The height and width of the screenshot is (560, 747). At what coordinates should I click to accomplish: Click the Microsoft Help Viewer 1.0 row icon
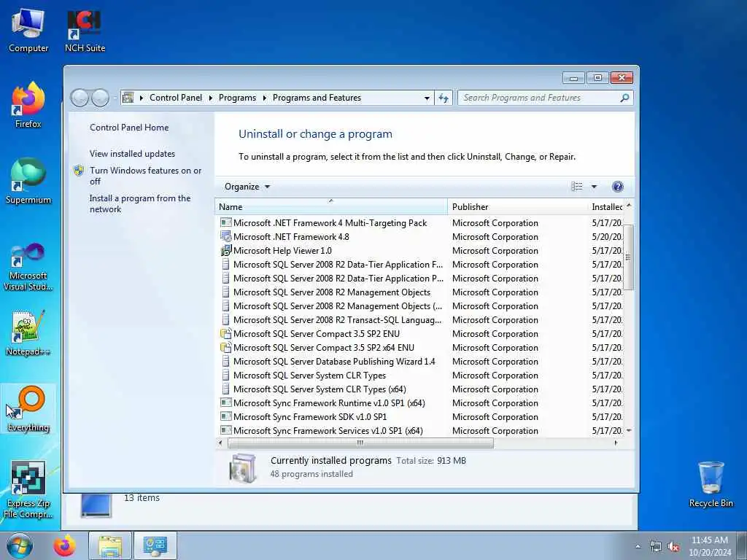point(226,251)
